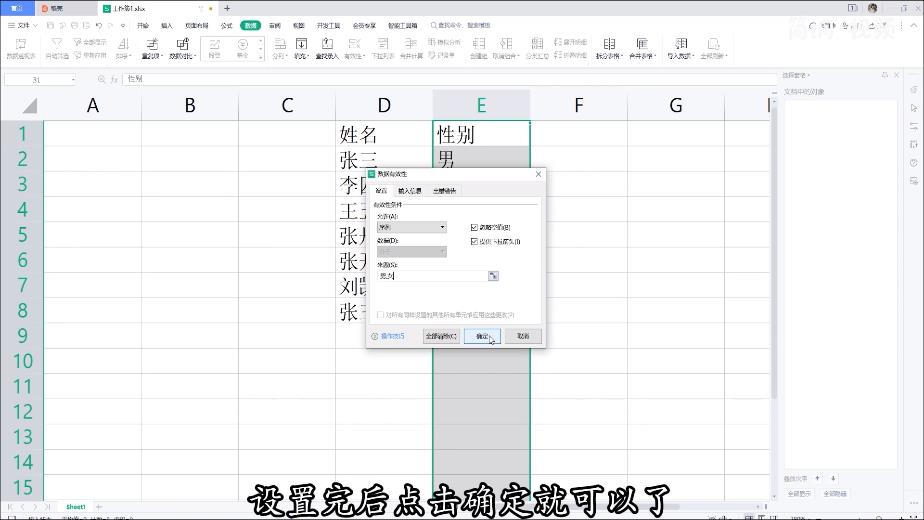This screenshot has width=924, height=520.
Task: Switch to the 输入信息 (Input Message) tab
Action: click(410, 190)
